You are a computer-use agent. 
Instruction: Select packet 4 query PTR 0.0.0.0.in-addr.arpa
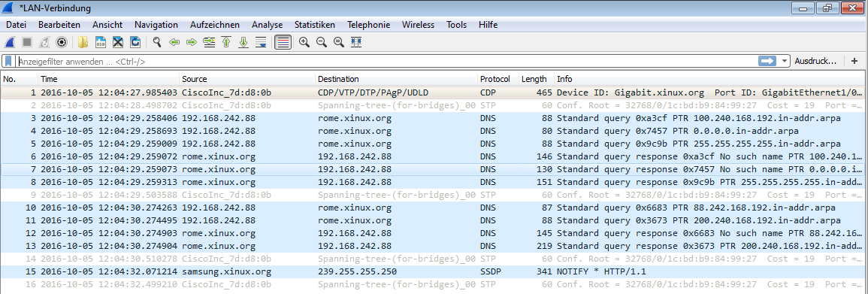pyautogui.click(x=432, y=131)
